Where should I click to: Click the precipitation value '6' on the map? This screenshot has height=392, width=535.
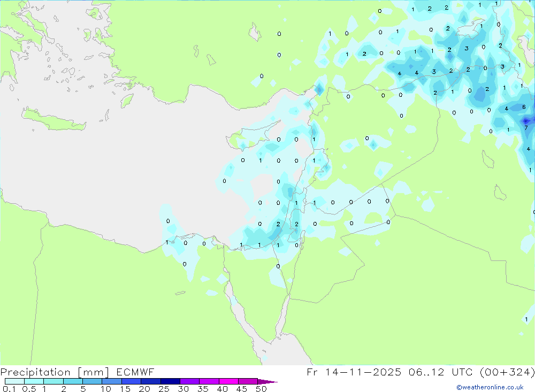pyautogui.click(x=524, y=107)
